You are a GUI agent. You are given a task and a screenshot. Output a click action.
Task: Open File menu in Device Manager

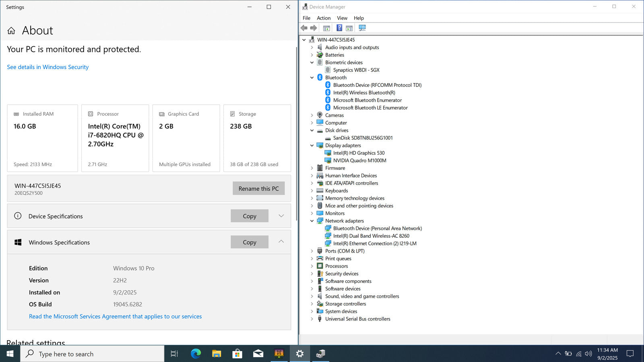[x=306, y=18]
